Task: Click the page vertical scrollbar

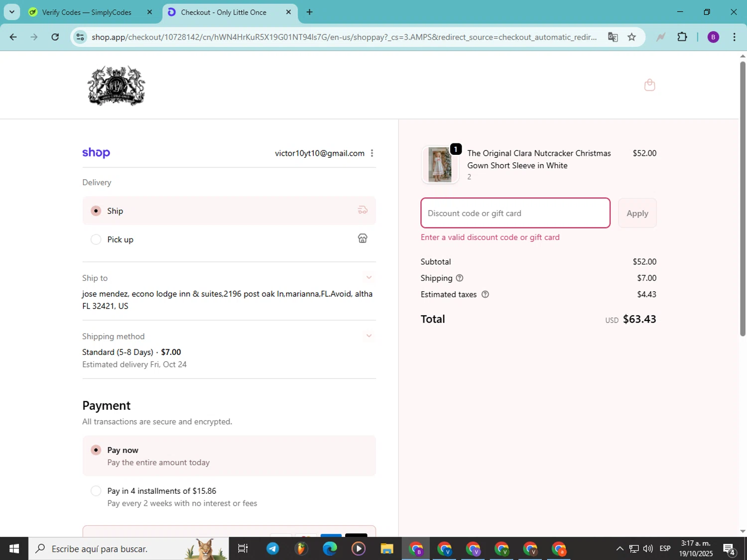Action: click(743, 199)
